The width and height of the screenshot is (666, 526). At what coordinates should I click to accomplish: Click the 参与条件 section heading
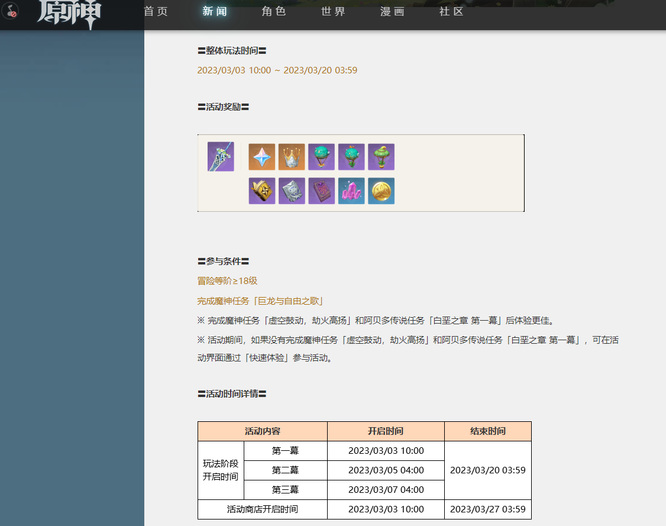click(223, 261)
